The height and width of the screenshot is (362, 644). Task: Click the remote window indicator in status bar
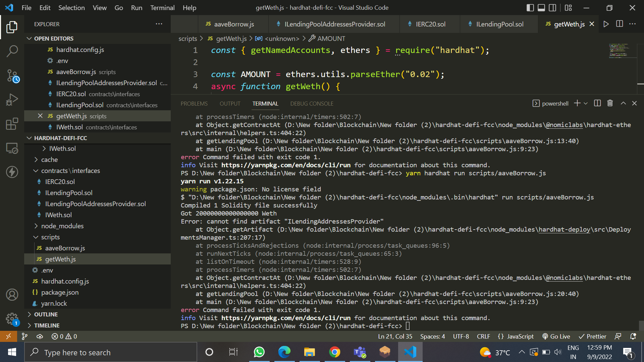point(8,336)
